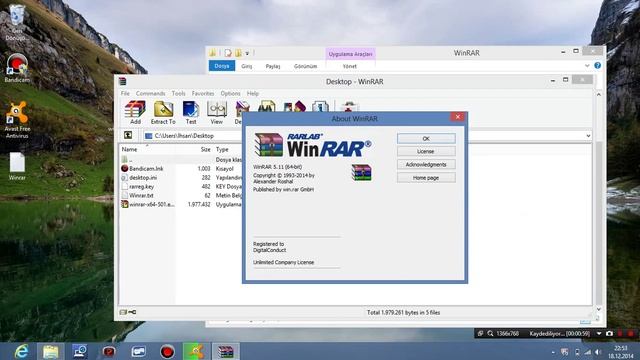Open the Commands menu in WinRAR
Viewport: 640px width, 360px height.
click(151, 93)
